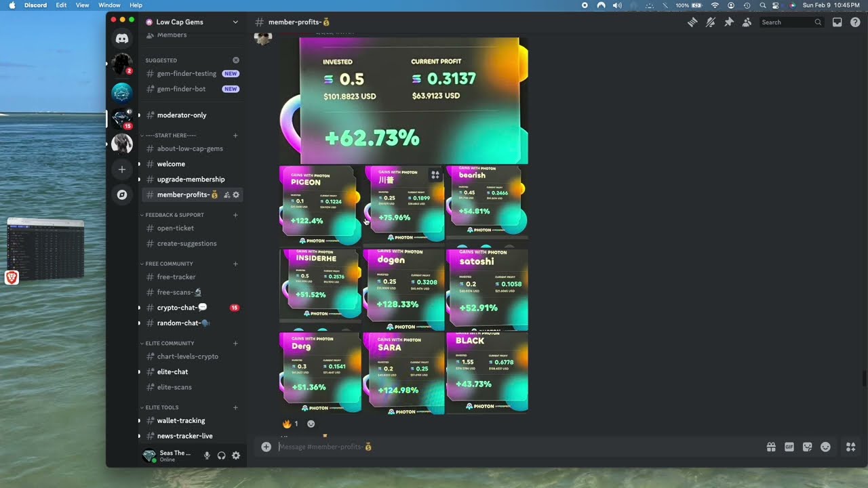Create channel in ELITE TOOLS category
The height and width of the screenshot is (488, 868).
click(235, 407)
